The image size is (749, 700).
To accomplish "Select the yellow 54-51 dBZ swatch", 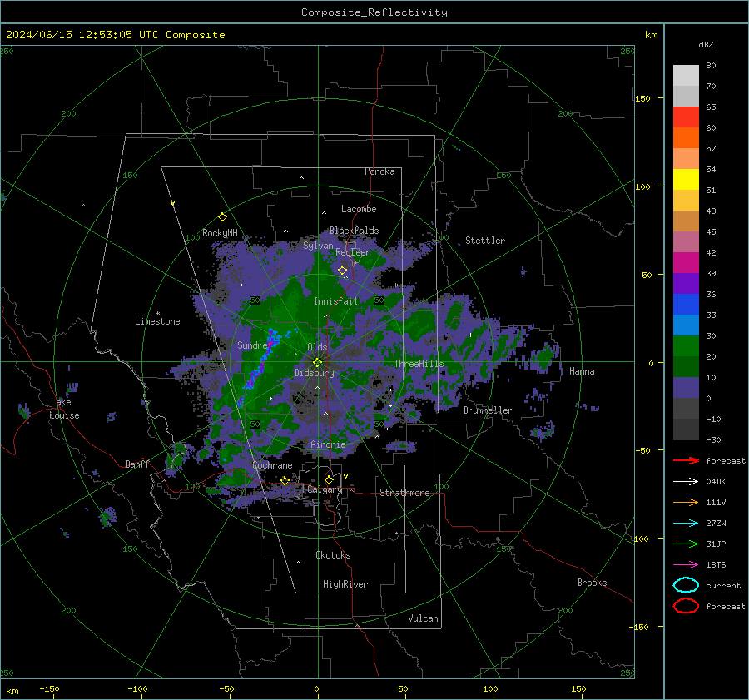I will [686, 180].
